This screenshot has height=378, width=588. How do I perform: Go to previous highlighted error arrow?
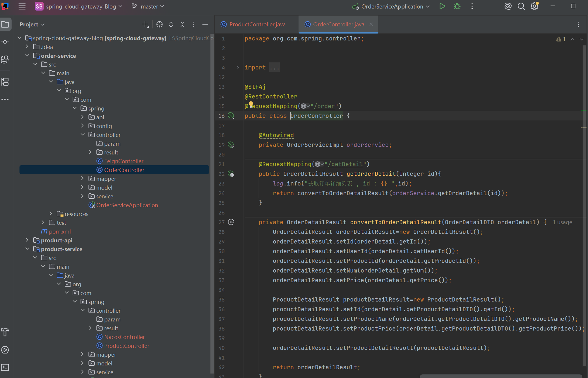point(572,39)
